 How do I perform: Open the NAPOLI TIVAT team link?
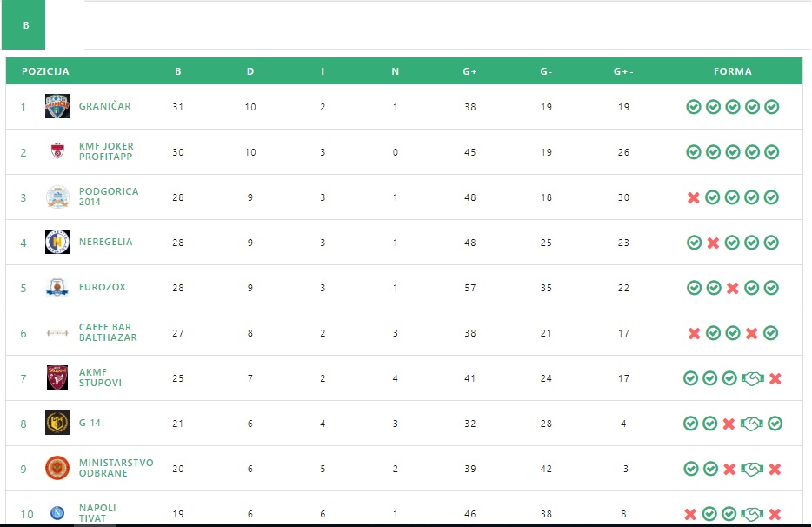(x=97, y=513)
